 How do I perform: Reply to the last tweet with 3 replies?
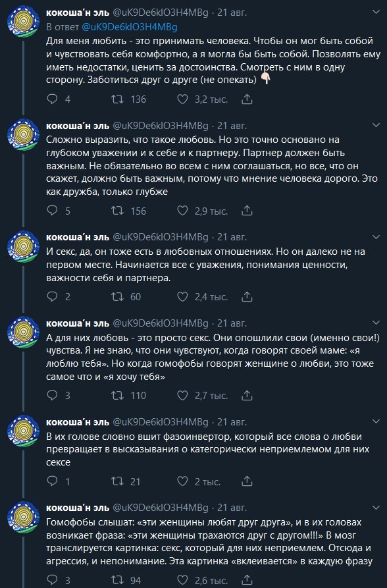coord(52,580)
